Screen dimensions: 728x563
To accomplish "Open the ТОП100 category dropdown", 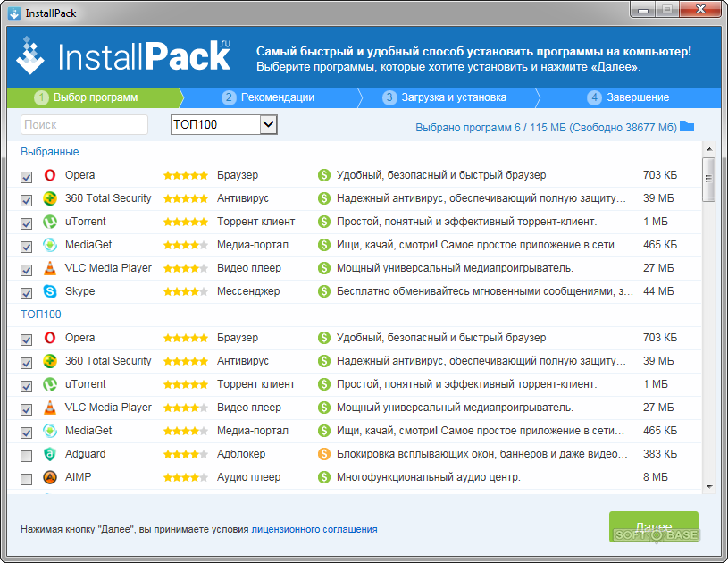I will click(x=224, y=124).
